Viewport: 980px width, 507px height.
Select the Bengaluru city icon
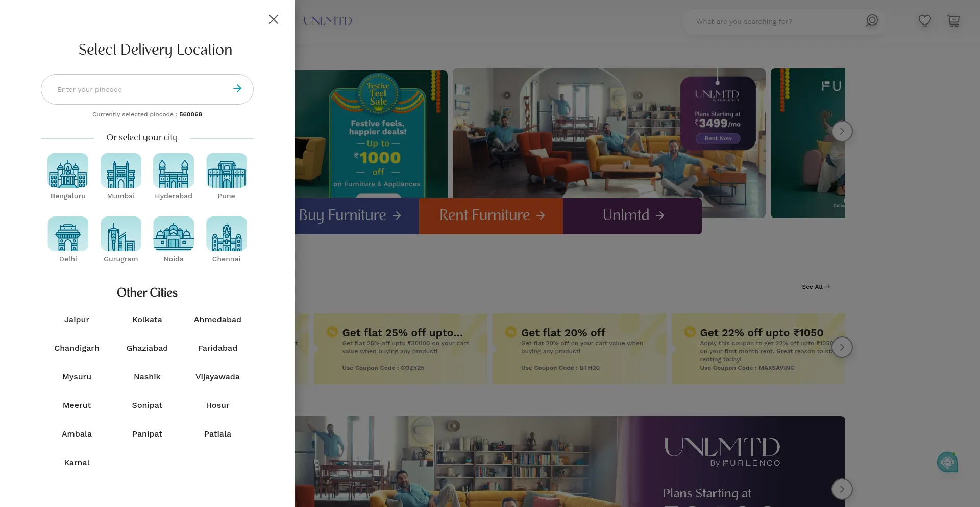[x=68, y=171]
